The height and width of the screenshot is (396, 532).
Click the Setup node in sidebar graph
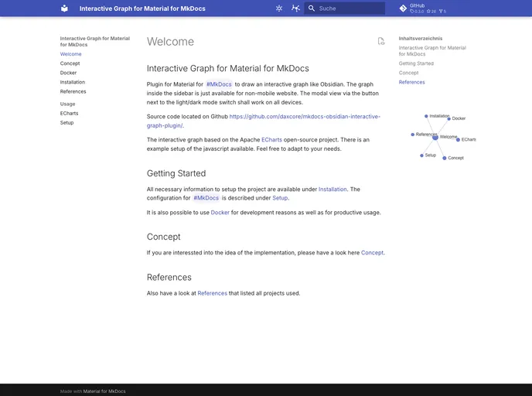click(x=421, y=155)
